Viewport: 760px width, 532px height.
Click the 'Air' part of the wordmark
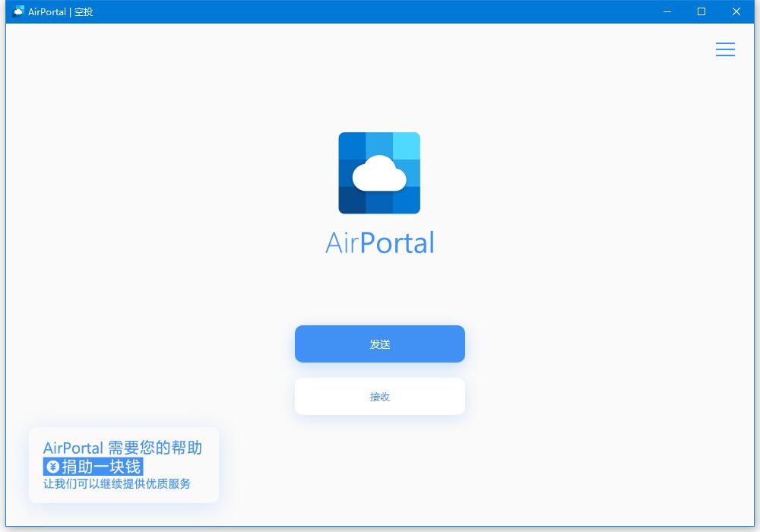tap(342, 242)
